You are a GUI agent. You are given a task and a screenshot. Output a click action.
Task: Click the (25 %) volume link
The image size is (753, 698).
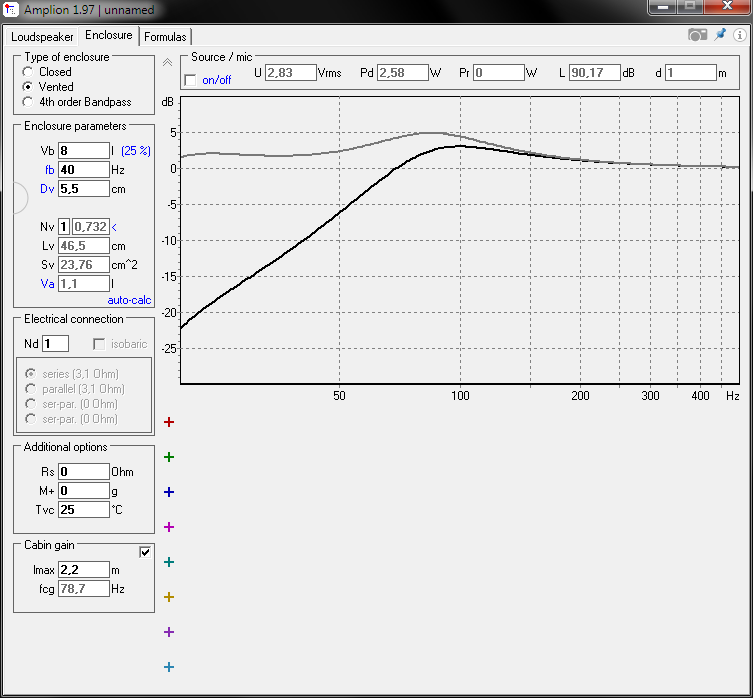(x=136, y=151)
